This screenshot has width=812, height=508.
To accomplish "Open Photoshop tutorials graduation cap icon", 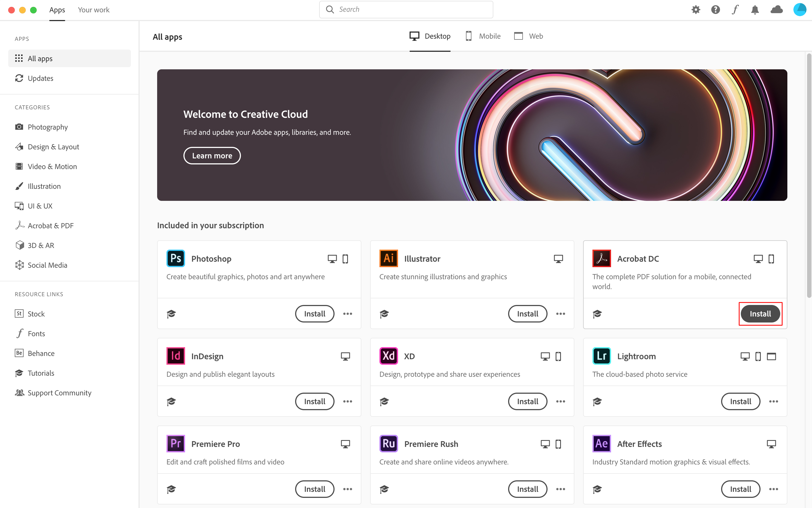I will (171, 314).
